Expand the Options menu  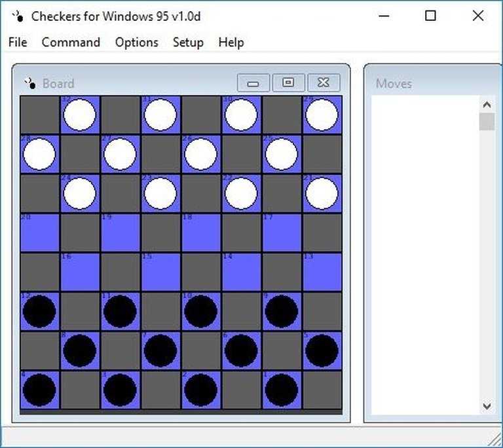(x=136, y=43)
